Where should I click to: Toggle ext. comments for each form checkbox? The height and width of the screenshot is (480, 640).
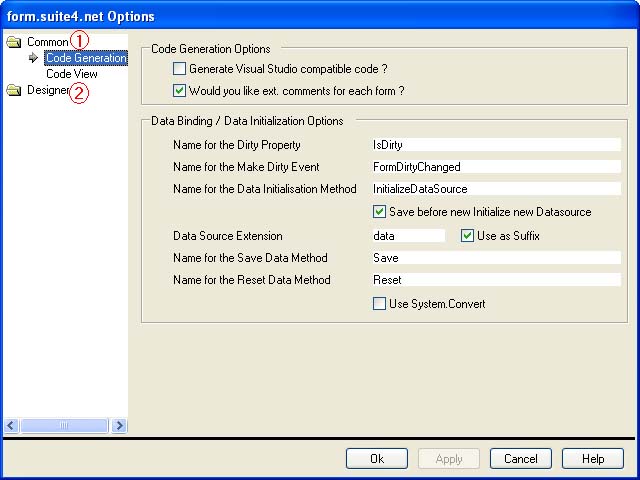tap(180, 90)
